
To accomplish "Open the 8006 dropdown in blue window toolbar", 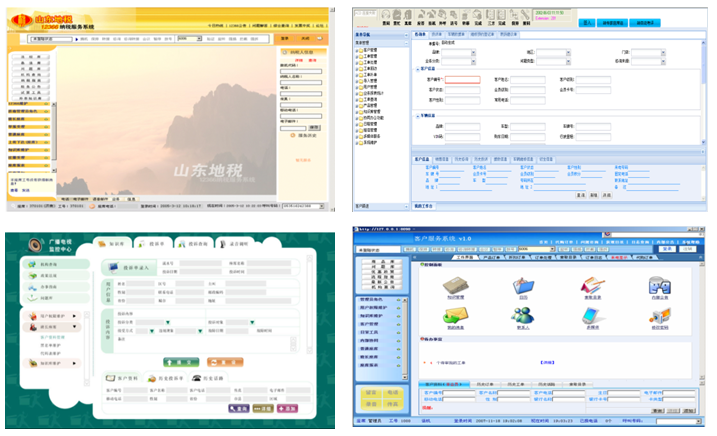I will (552, 249).
